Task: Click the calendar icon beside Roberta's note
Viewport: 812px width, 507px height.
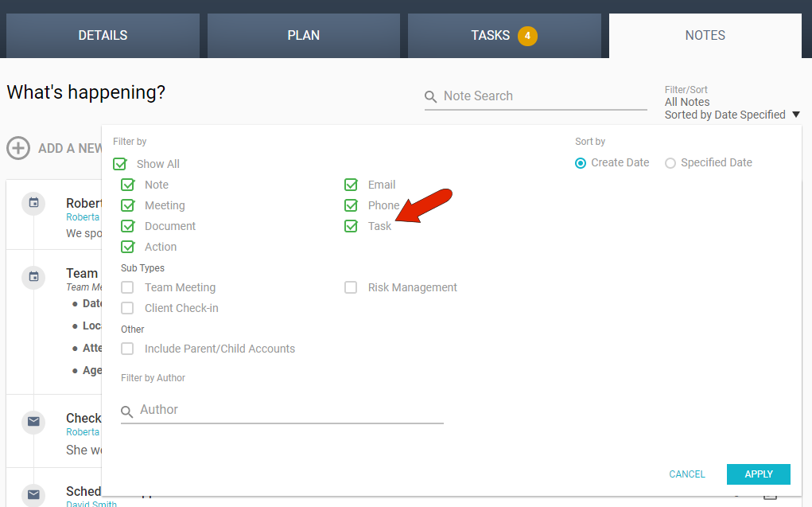Action: 33,203
